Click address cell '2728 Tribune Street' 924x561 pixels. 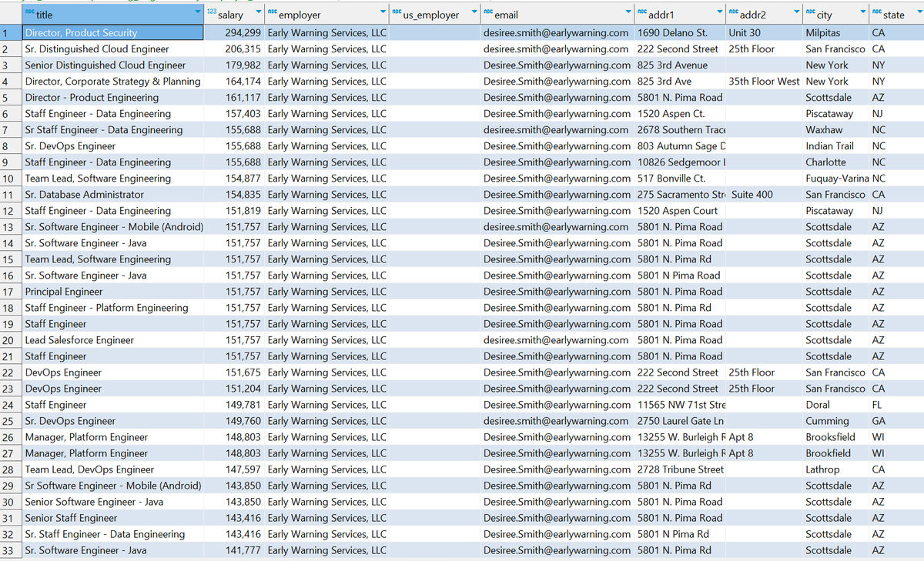tap(681, 469)
